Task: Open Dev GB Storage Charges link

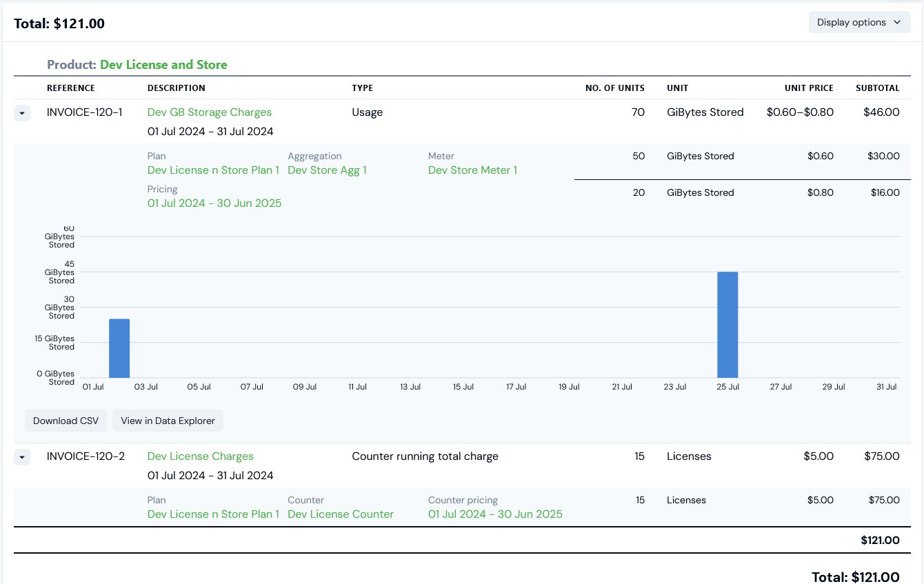Action: 210,112
